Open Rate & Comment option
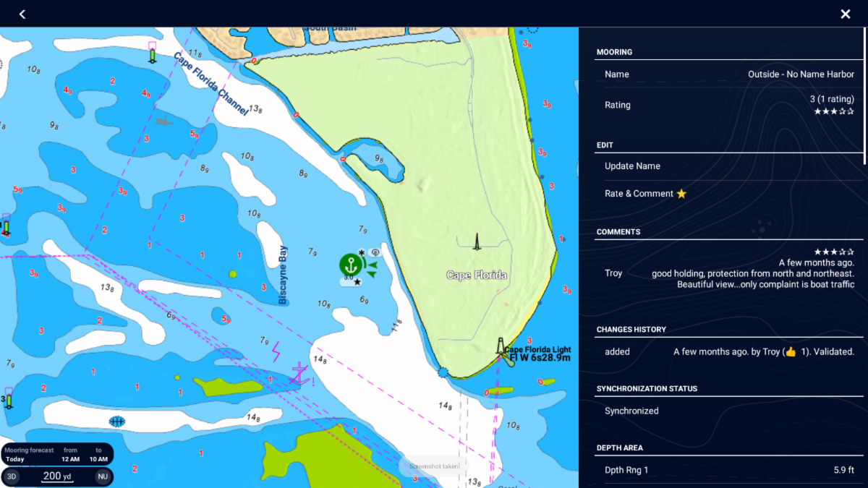 729,194
